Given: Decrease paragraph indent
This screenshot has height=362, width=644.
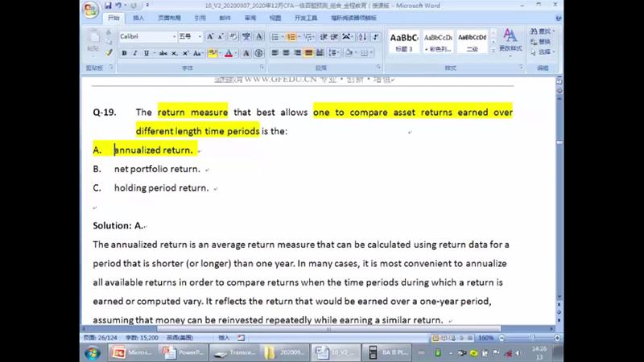Looking at the screenshot, I should [x=324, y=37].
